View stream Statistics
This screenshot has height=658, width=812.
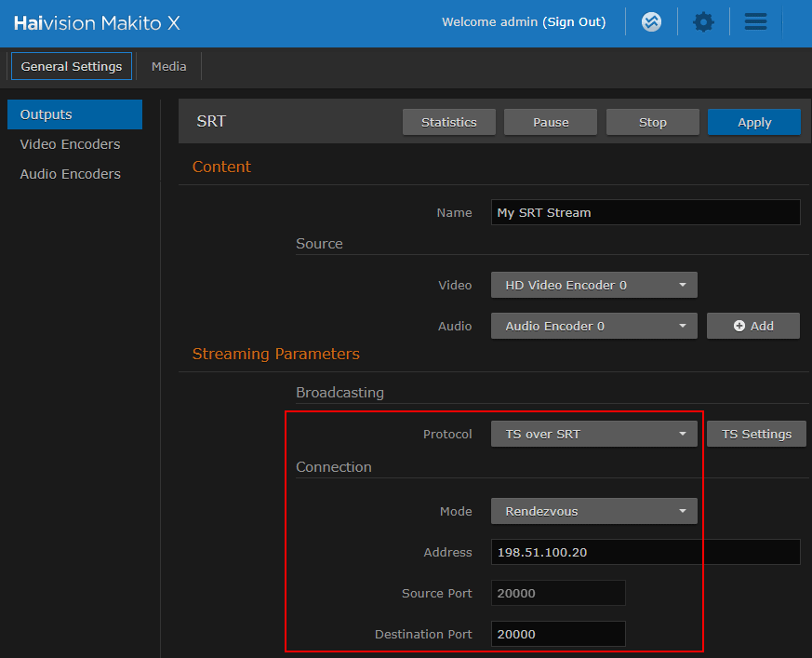click(x=448, y=122)
